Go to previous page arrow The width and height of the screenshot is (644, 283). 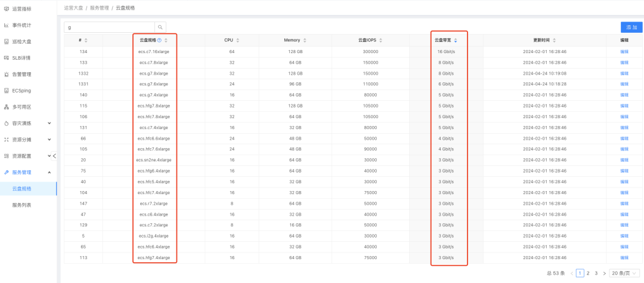click(572, 273)
